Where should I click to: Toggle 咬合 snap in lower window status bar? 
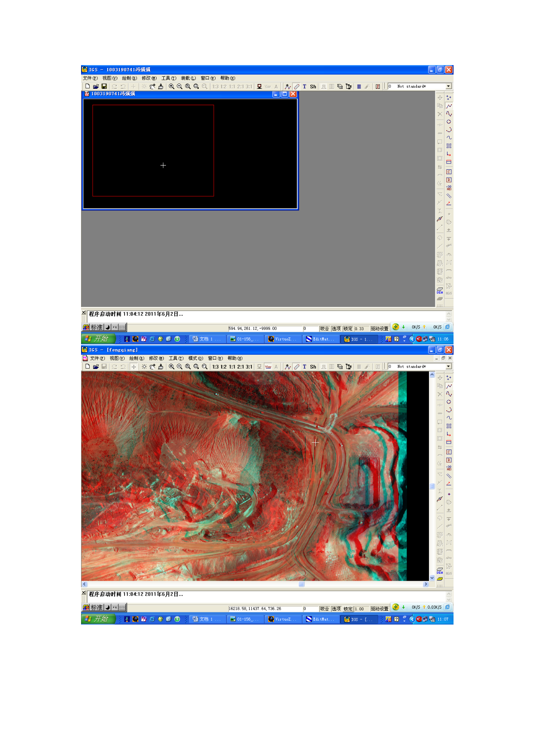click(325, 609)
